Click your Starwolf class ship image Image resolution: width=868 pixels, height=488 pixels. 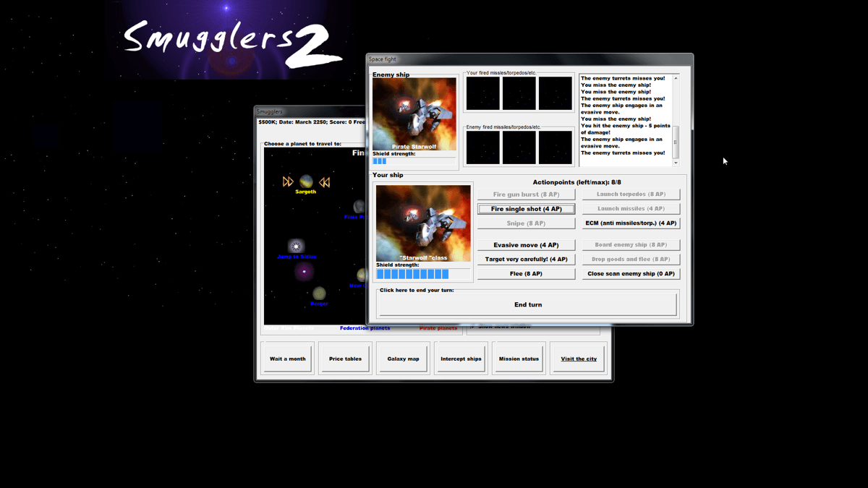pyautogui.click(x=423, y=223)
